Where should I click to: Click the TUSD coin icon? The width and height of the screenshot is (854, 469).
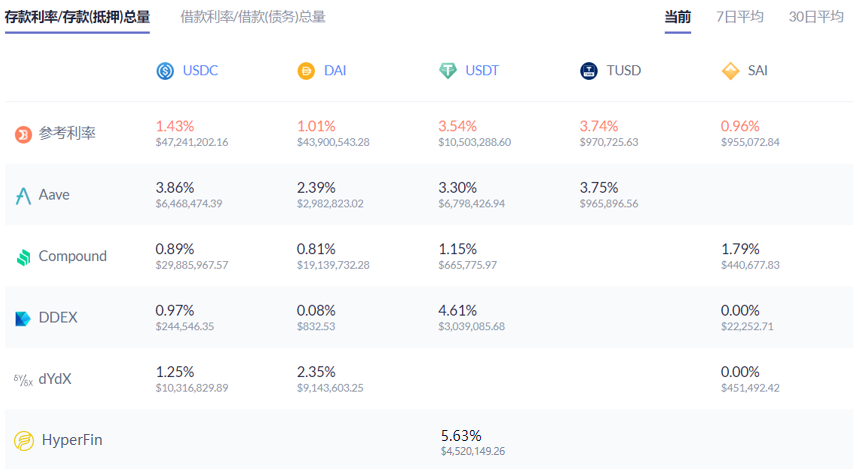click(x=589, y=71)
